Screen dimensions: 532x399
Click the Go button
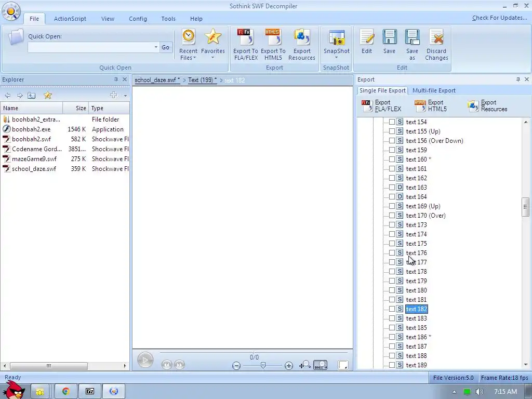click(166, 47)
